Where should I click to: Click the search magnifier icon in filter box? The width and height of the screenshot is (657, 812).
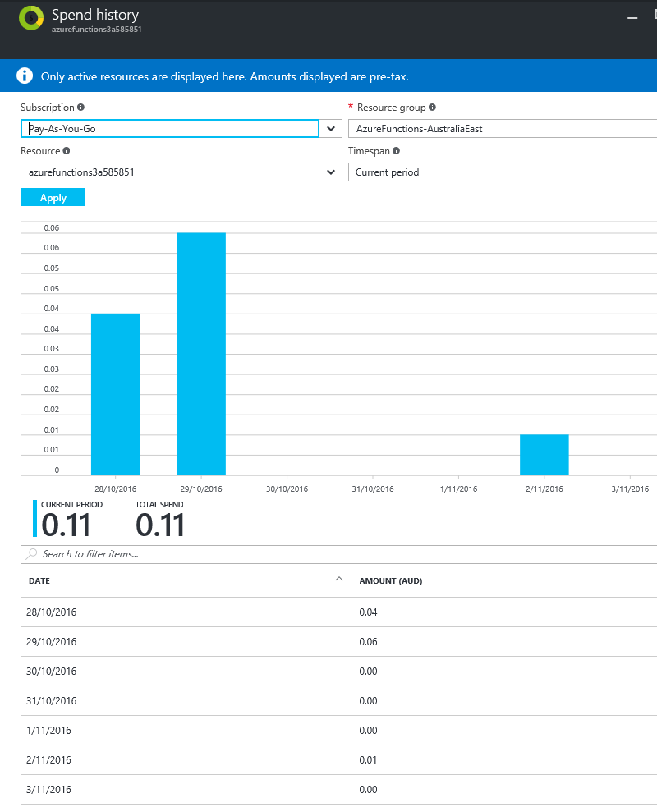[31, 554]
